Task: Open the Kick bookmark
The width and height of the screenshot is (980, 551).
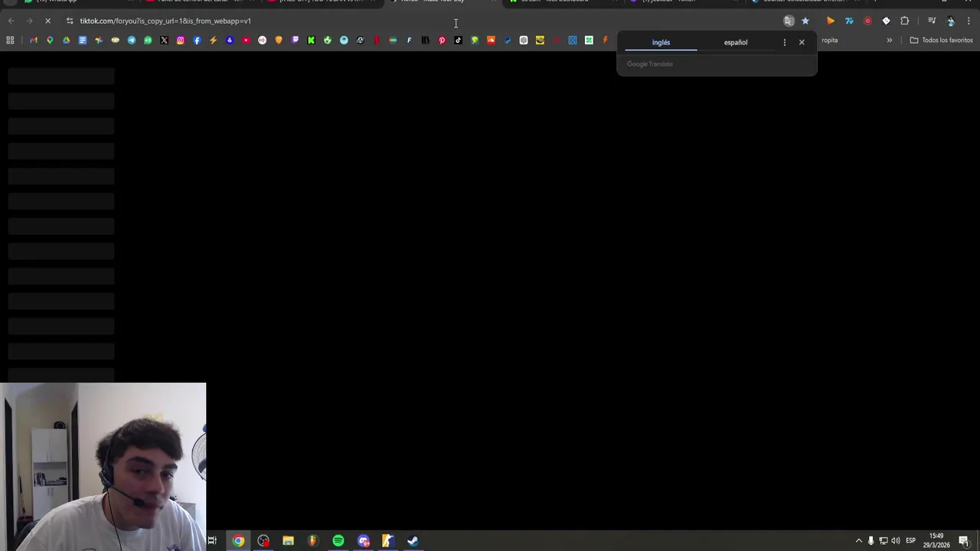Action: point(311,40)
